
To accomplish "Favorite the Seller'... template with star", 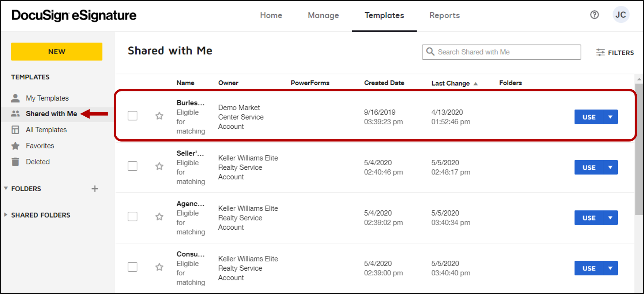I will [x=159, y=166].
